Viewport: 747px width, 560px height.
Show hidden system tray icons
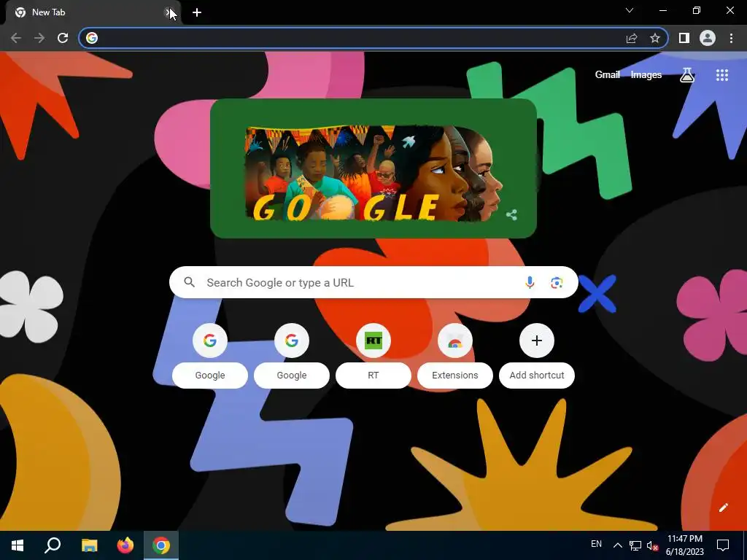pos(617,545)
